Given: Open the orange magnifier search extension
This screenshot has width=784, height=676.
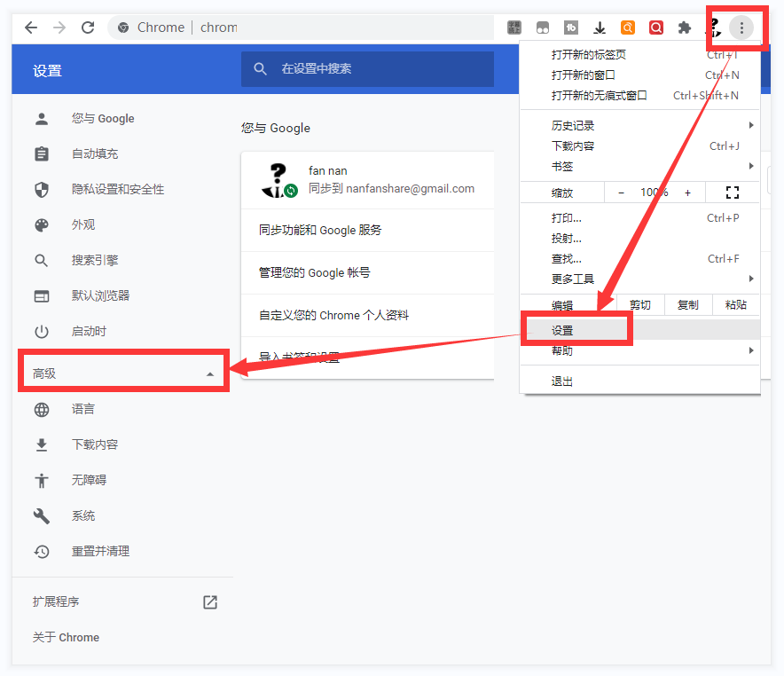Looking at the screenshot, I should tap(628, 28).
